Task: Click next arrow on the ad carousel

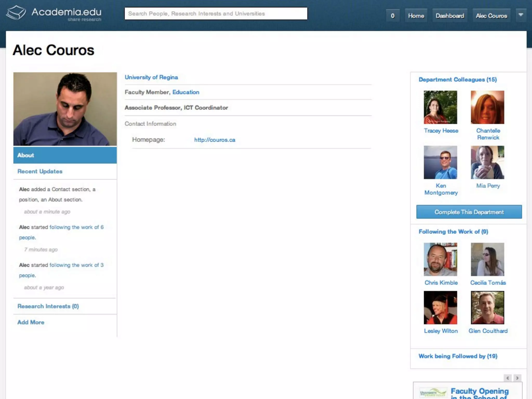Action: point(517,378)
